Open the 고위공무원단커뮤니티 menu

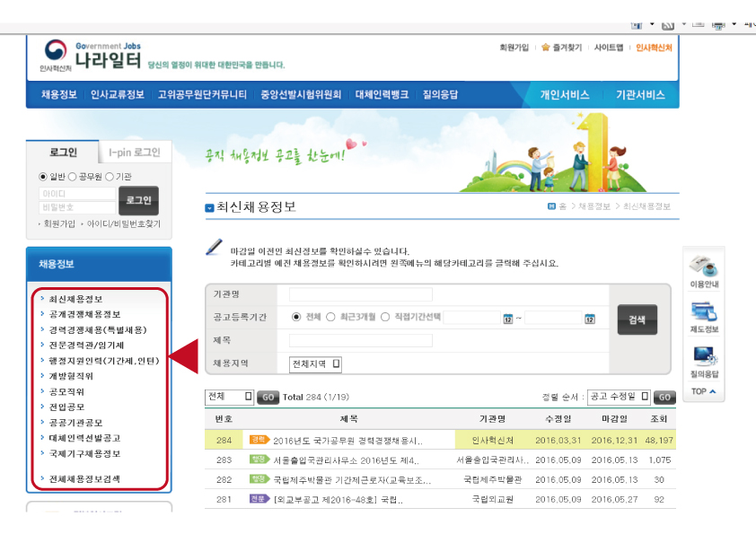point(202,94)
